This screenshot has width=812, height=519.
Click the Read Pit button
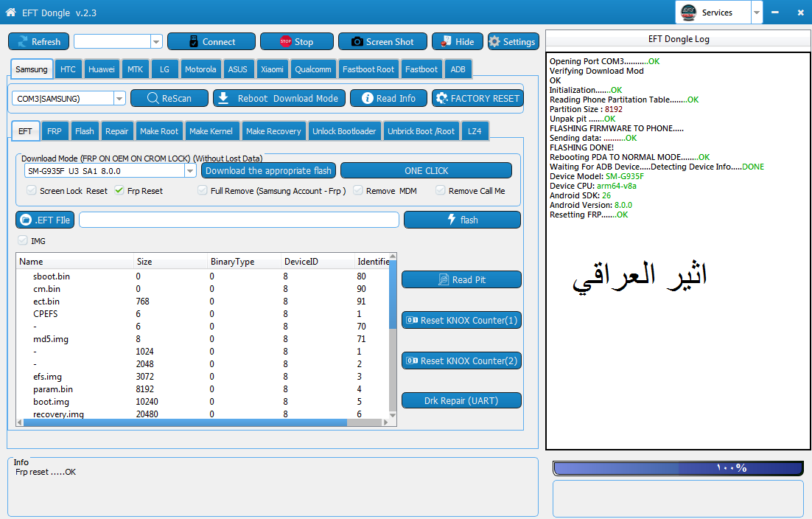[x=461, y=279]
